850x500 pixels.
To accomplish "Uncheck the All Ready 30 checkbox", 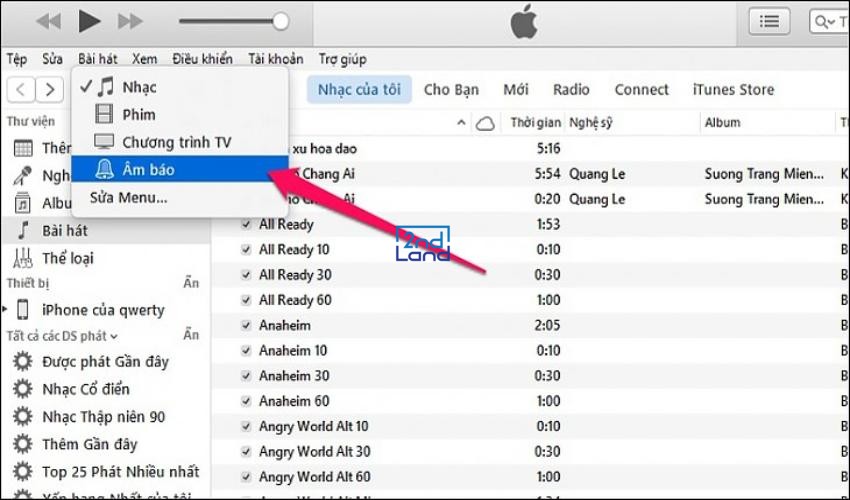I will pos(246,275).
